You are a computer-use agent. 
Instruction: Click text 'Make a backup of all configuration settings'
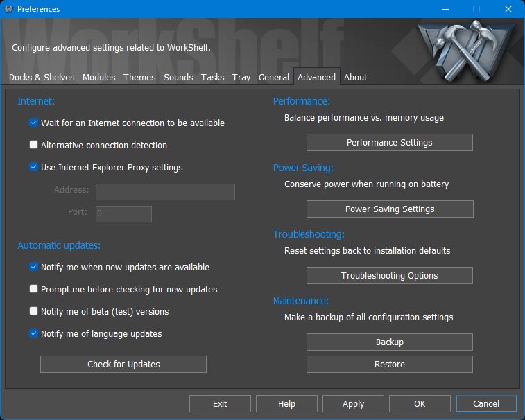[369, 317]
